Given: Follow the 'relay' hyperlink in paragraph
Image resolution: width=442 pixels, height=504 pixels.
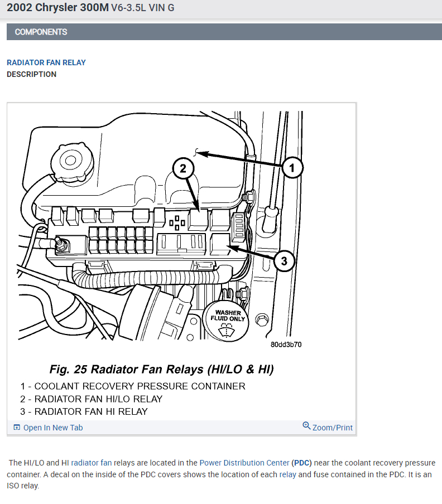Looking at the screenshot, I should [287, 474].
